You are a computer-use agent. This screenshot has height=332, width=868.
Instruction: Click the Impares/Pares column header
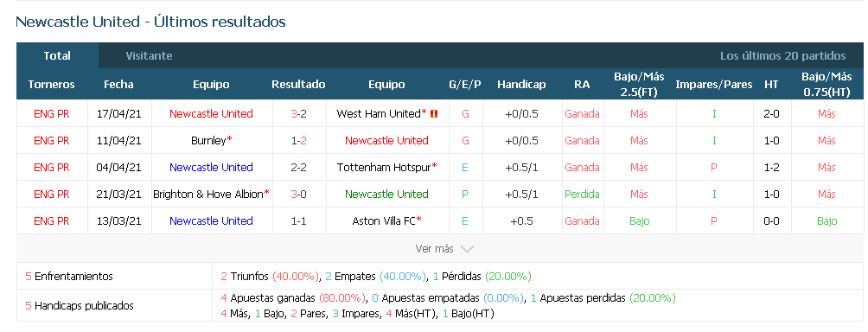tap(713, 85)
